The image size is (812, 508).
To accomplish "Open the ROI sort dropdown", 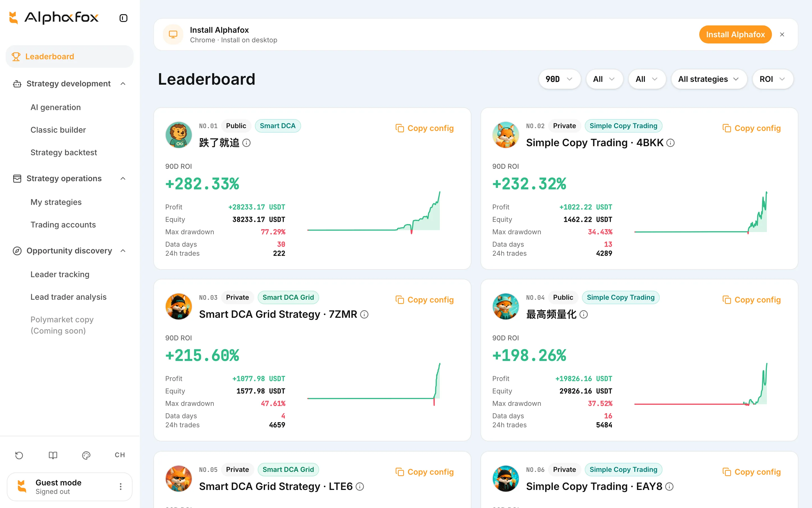I will 773,79.
